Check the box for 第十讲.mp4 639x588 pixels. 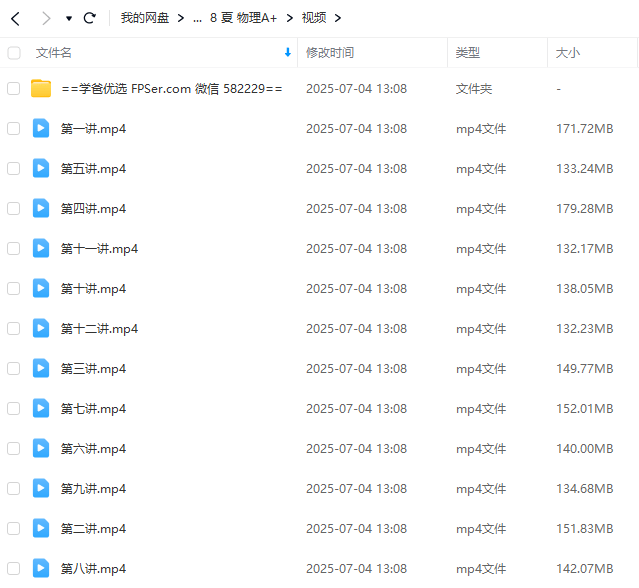point(13,288)
